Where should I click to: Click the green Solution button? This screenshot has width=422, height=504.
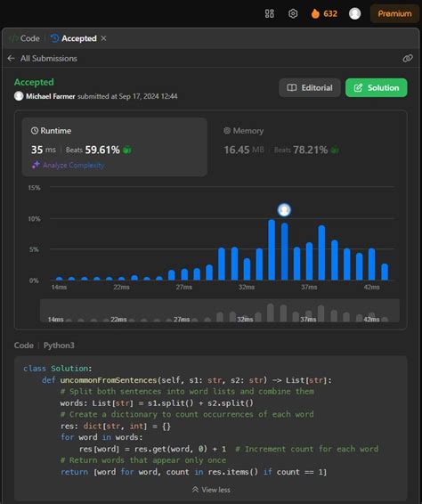pyautogui.click(x=377, y=88)
